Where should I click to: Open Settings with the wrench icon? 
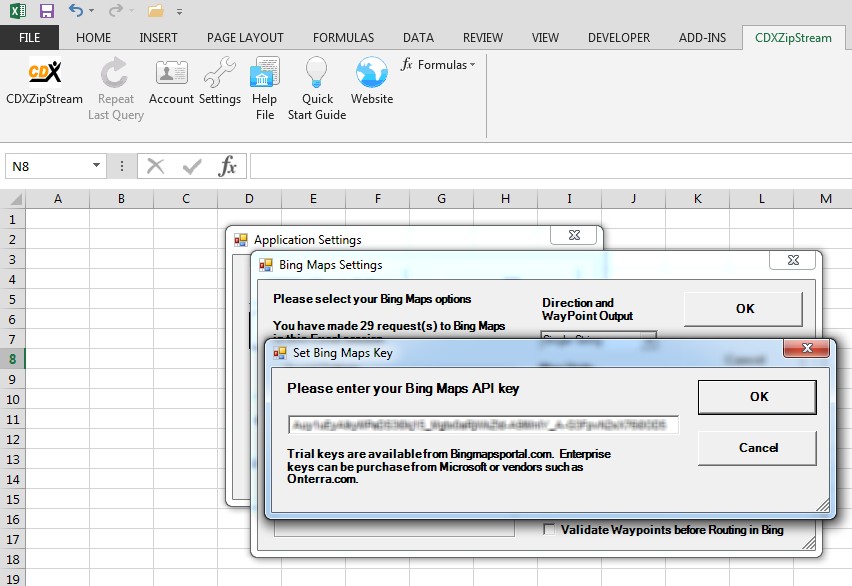click(220, 82)
